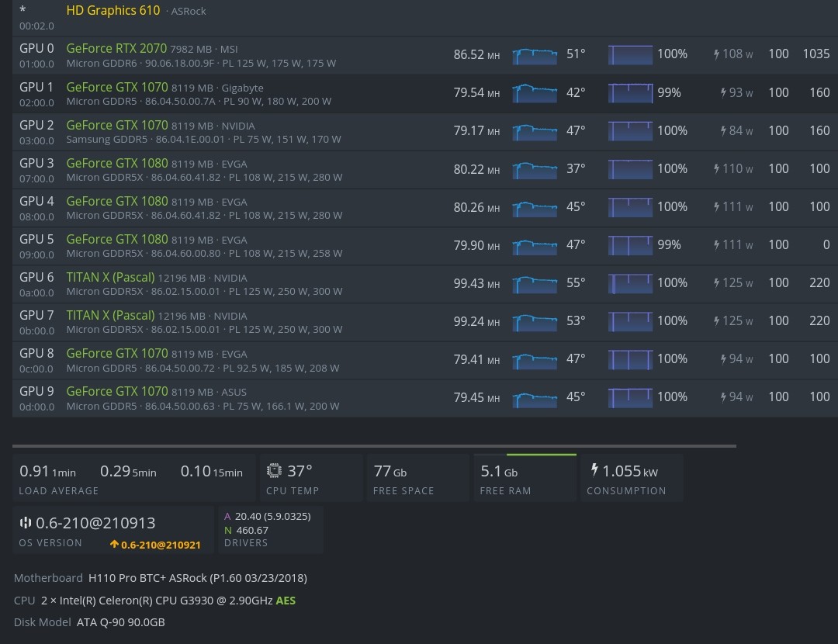Open the GeForce RTX 2070 card name
The image size is (838, 644).
[x=116, y=48]
